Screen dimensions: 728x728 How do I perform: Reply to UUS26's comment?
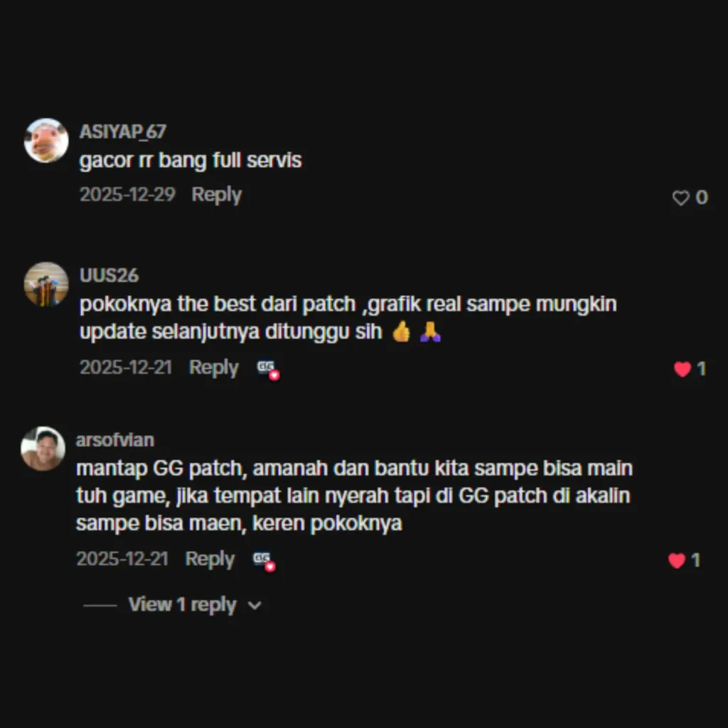(213, 368)
